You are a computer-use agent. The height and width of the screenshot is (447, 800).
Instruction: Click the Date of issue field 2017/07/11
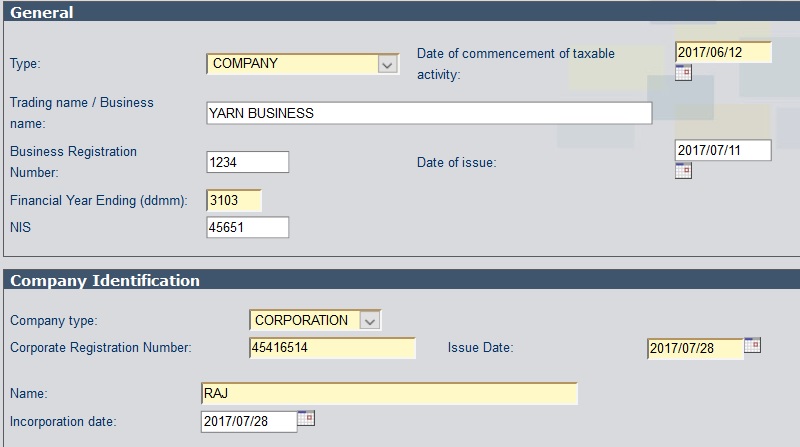pos(723,150)
